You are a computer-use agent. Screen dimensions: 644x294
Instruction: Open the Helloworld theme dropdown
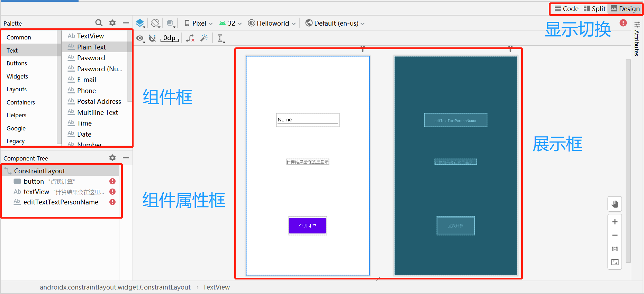[x=272, y=23]
